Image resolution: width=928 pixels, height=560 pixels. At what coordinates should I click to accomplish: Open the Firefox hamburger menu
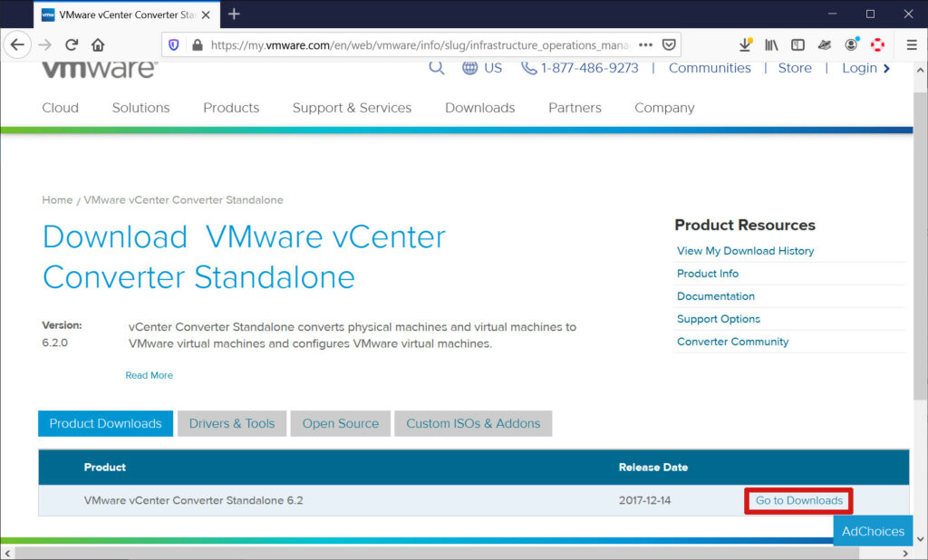[x=912, y=45]
